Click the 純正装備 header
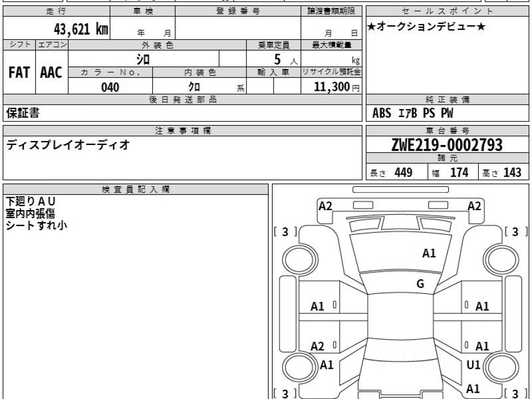This screenshot has width=532, height=399. (x=447, y=100)
